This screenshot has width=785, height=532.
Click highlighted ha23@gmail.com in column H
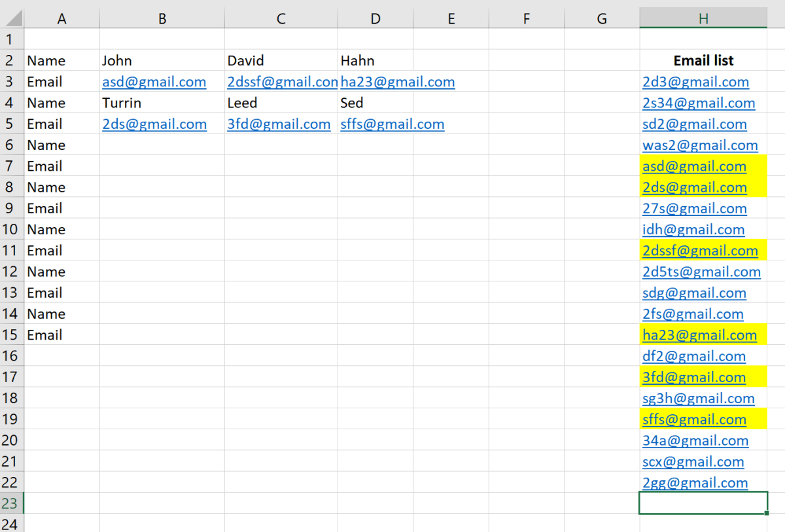699,334
